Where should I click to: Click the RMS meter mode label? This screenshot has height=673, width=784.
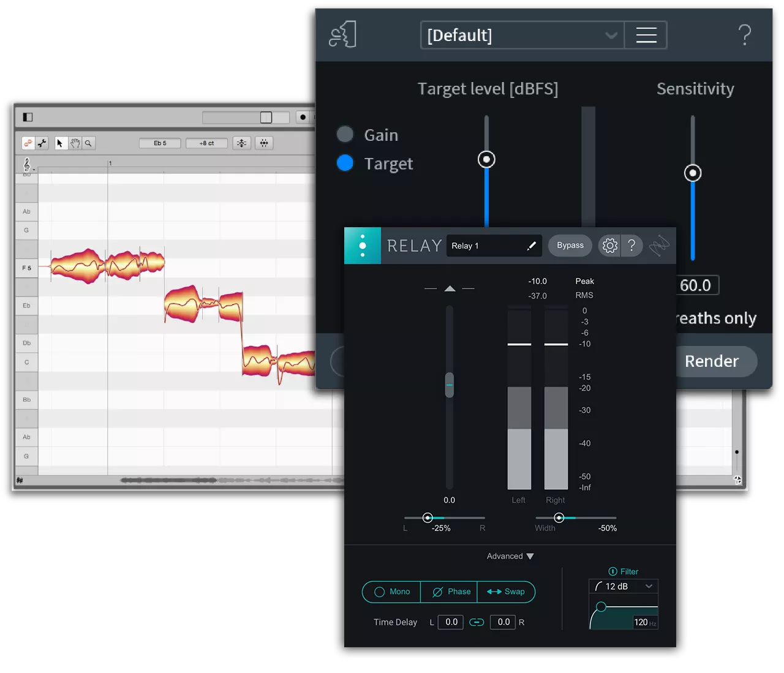point(584,295)
